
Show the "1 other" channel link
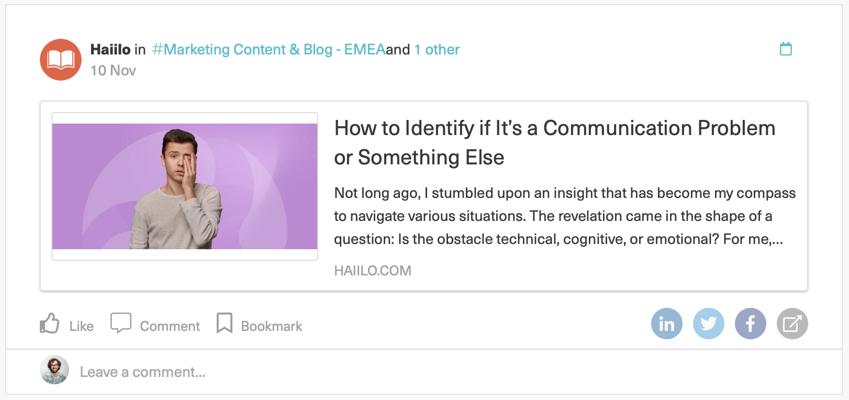437,49
